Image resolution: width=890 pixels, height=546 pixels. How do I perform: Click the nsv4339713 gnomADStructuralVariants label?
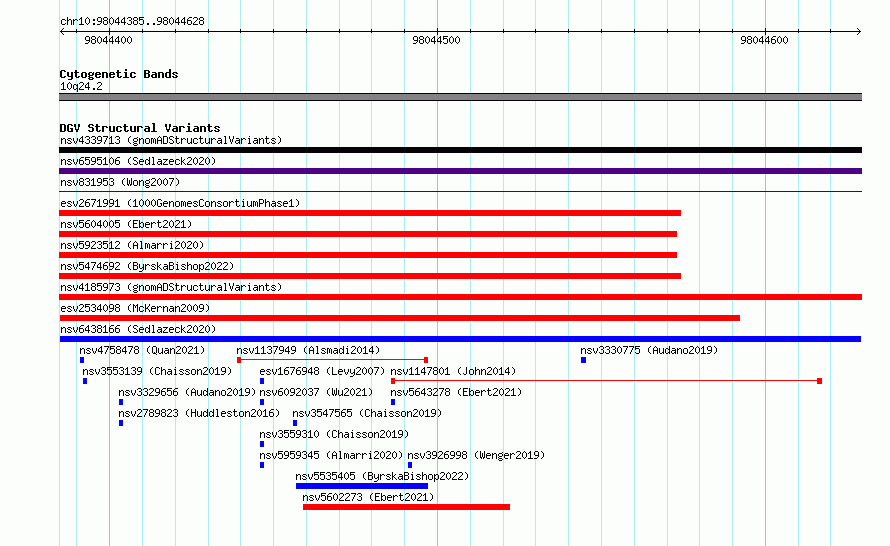coord(171,140)
